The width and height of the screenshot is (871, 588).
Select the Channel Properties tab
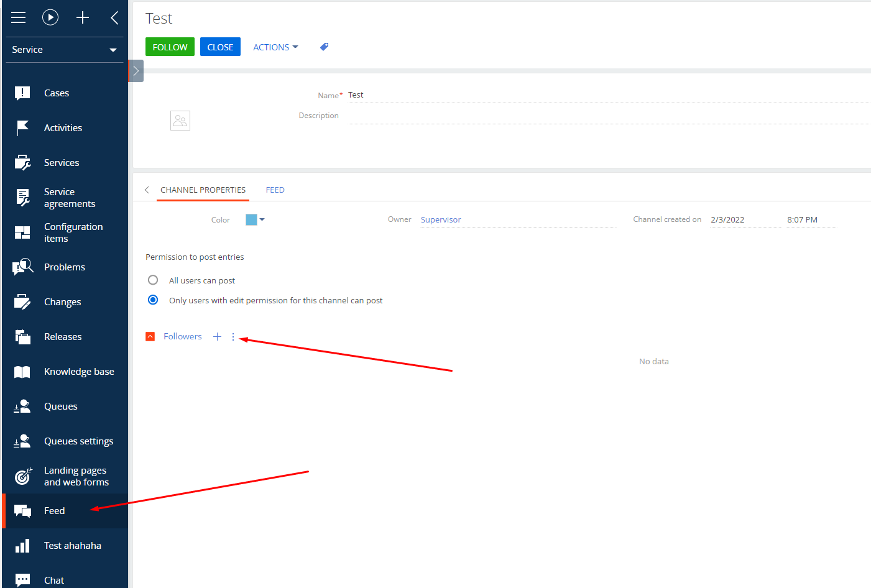point(203,190)
